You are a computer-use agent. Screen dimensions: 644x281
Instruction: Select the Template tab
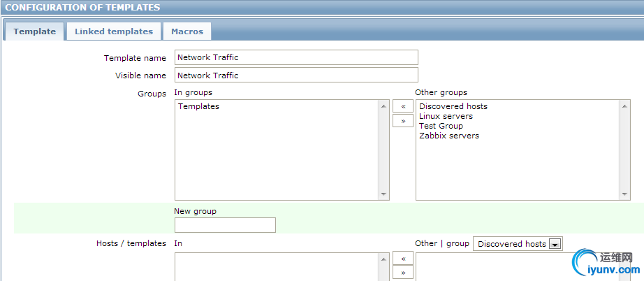[x=35, y=31]
